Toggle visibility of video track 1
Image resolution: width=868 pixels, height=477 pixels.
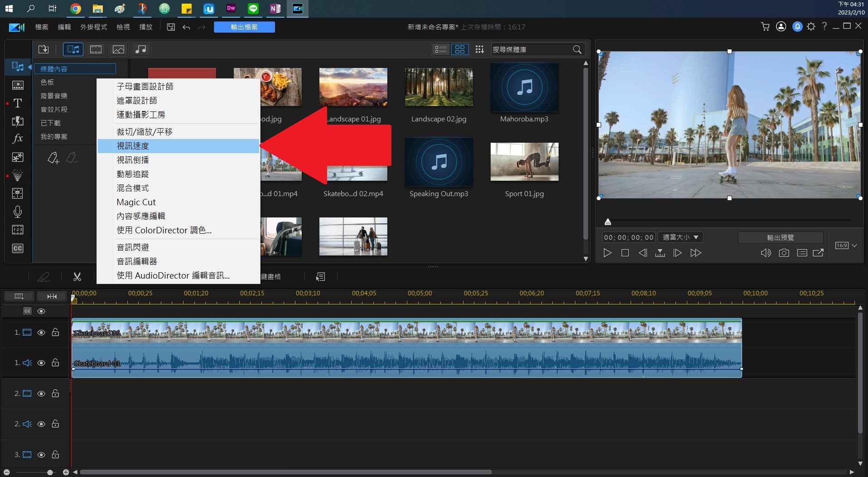pos(41,332)
